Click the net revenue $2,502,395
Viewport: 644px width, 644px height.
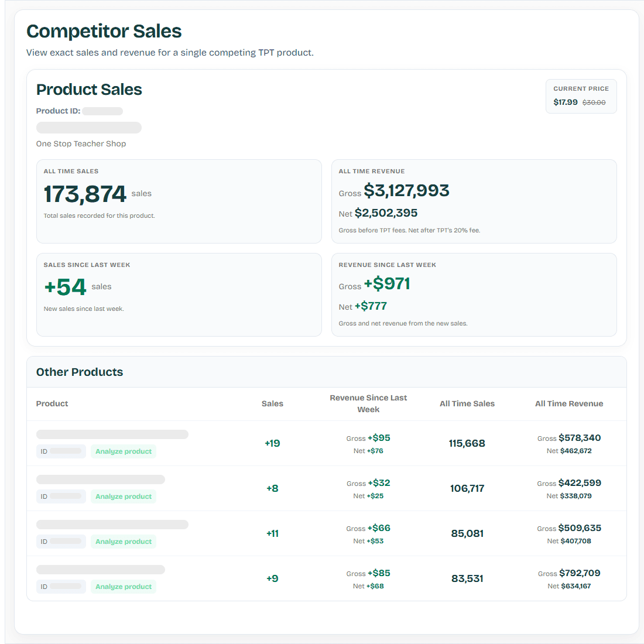[386, 213]
